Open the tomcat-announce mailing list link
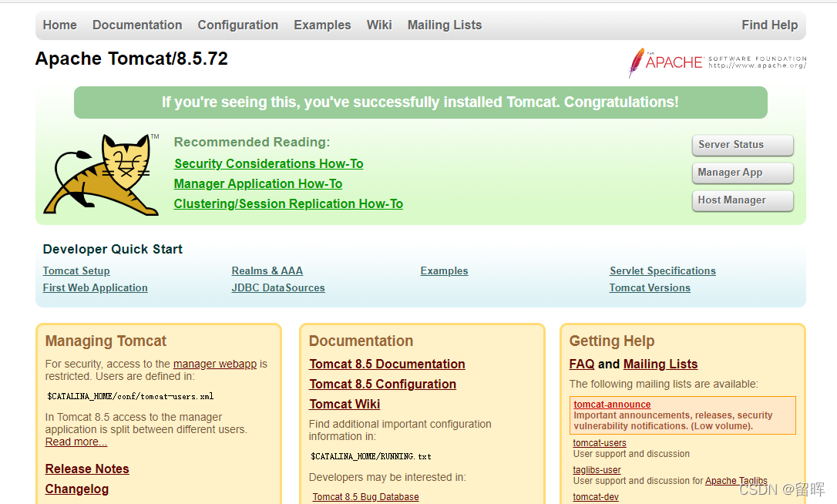The image size is (837, 504). (612, 405)
